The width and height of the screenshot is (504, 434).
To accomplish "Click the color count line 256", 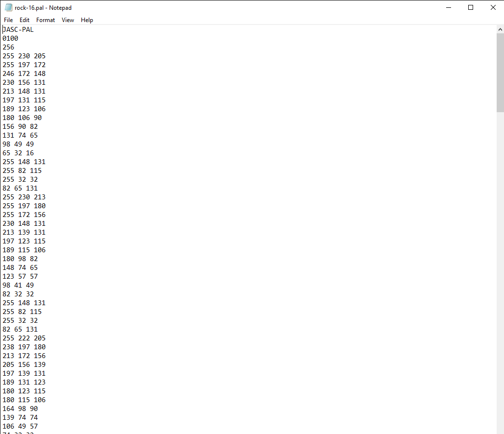I will tap(8, 47).
